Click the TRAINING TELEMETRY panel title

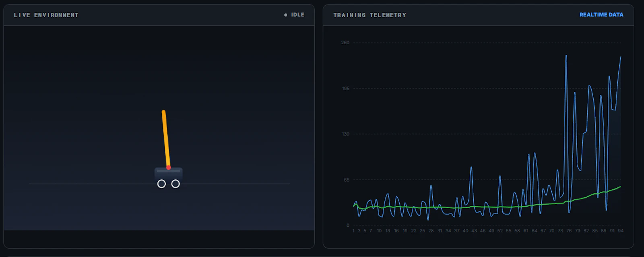(369, 15)
